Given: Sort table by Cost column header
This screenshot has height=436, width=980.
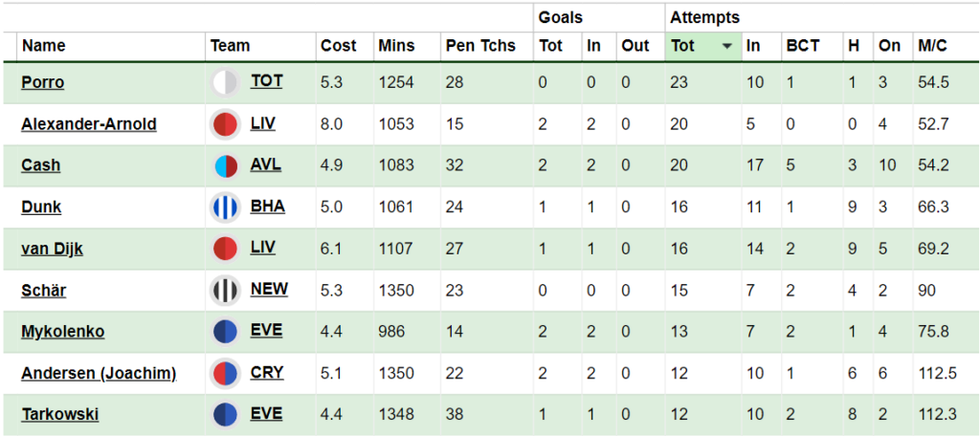Looking at the screenshot, I should pos(338,46).
